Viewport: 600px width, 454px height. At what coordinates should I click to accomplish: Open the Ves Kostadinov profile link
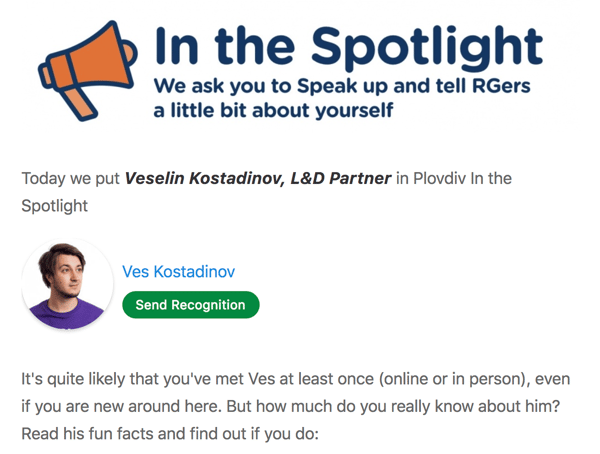tap(178, 272)
